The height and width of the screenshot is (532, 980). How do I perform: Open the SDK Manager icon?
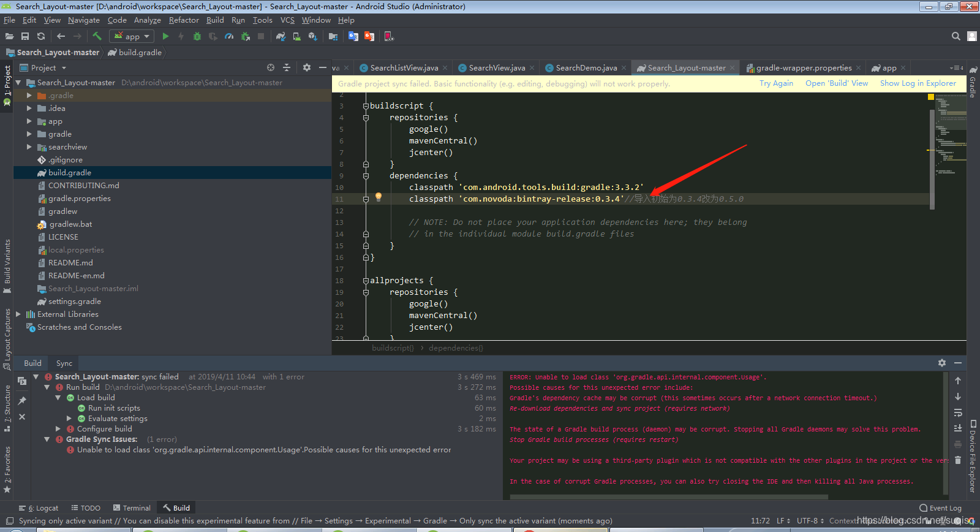coord(312,36)
